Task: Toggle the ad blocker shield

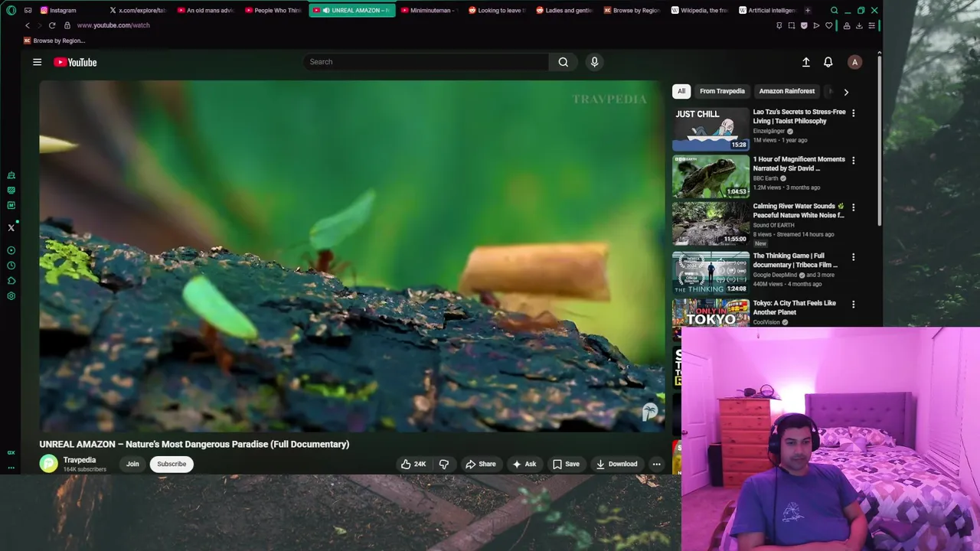Action: coord(804,25)
